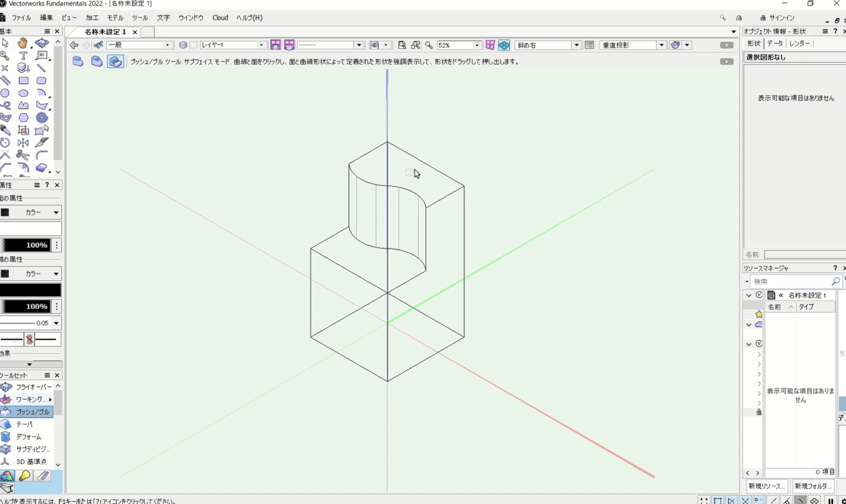Activate the Scissors trim tool
The width and height of the screenshot is (846, 504).
[x=23, y=155]
